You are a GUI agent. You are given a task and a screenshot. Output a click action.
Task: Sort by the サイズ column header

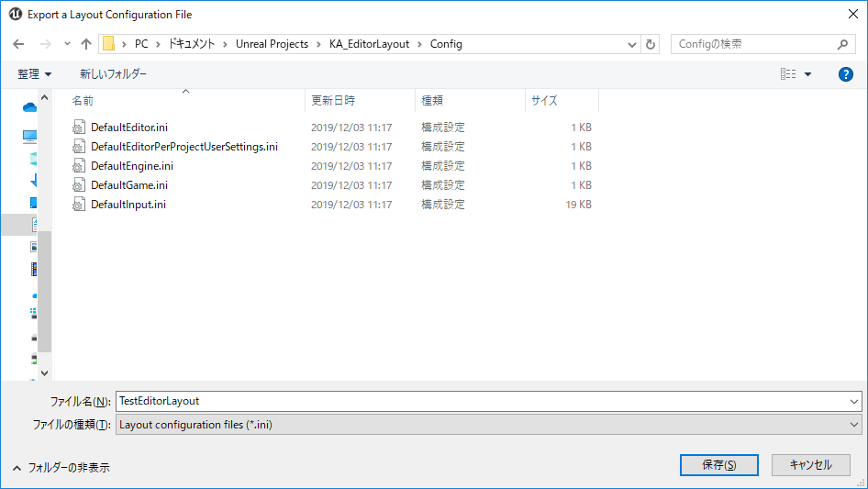(544, 100)
